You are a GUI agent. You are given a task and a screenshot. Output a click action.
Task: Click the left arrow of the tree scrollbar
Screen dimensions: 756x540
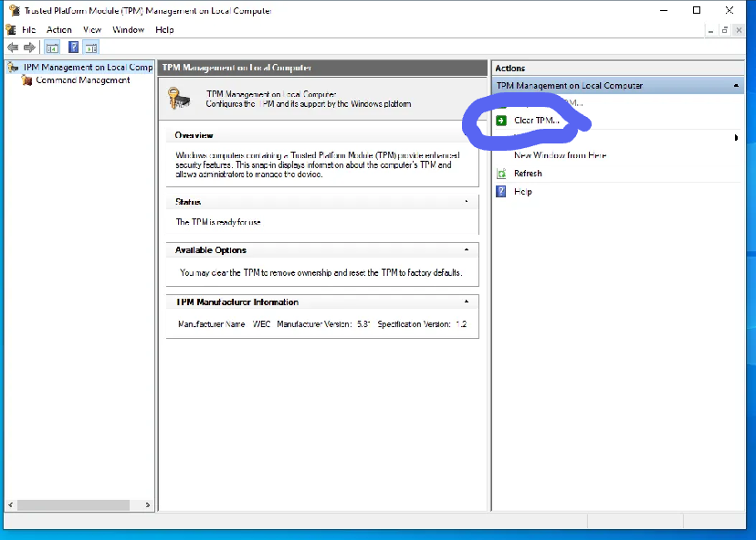pos(10,504)
